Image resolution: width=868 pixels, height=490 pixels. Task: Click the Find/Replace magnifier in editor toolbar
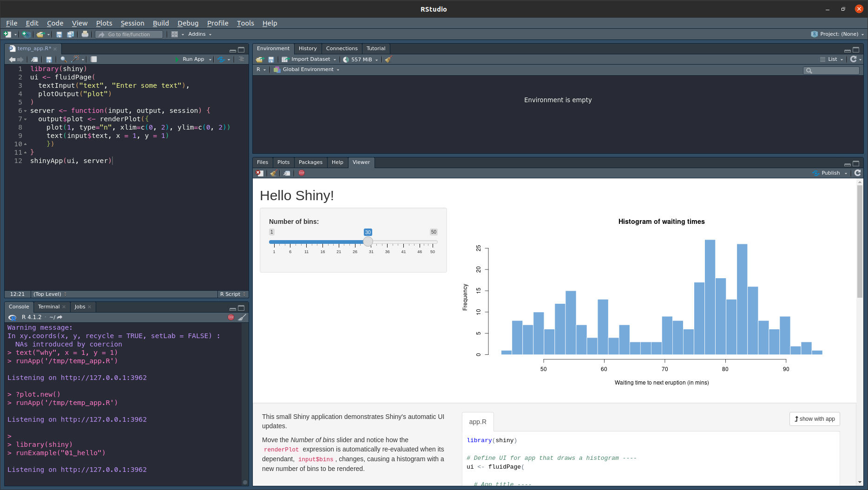point(64,59)
